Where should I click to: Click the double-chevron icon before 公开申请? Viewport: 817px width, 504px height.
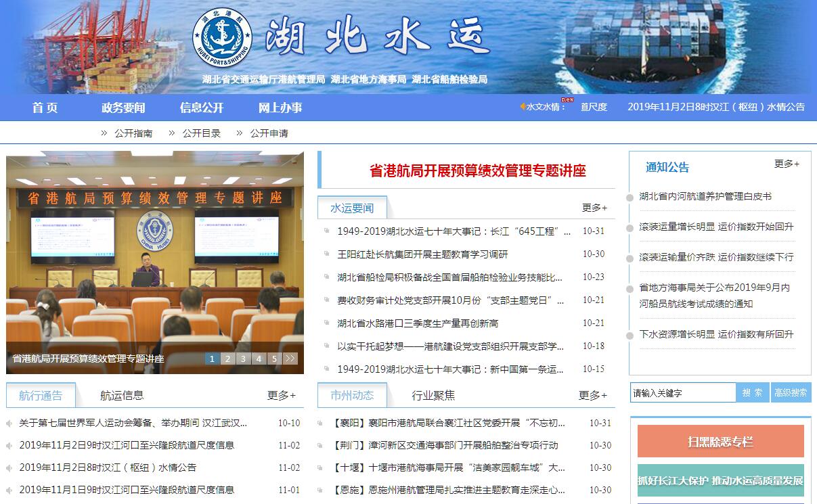(240, 133)
